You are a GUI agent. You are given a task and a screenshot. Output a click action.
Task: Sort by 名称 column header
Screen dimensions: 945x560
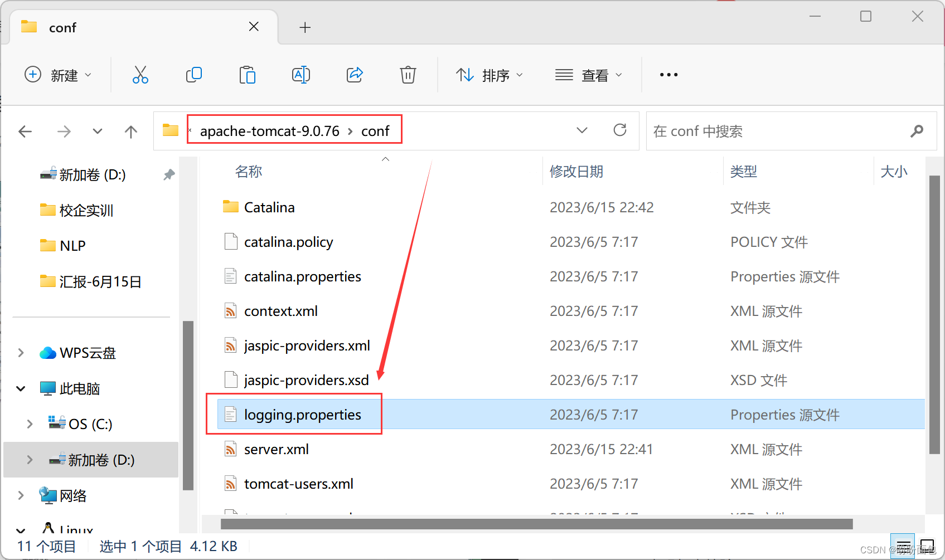pos(249,172)
